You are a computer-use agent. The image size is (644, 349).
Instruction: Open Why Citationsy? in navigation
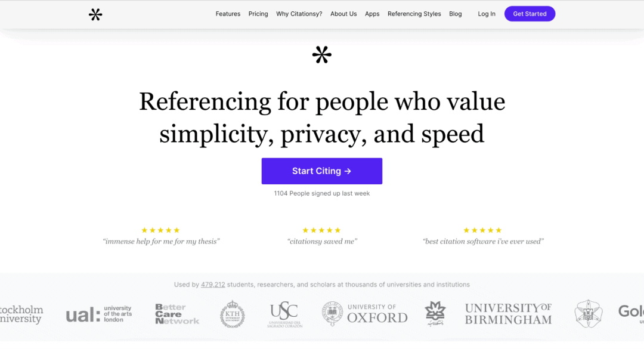(299, 14)
